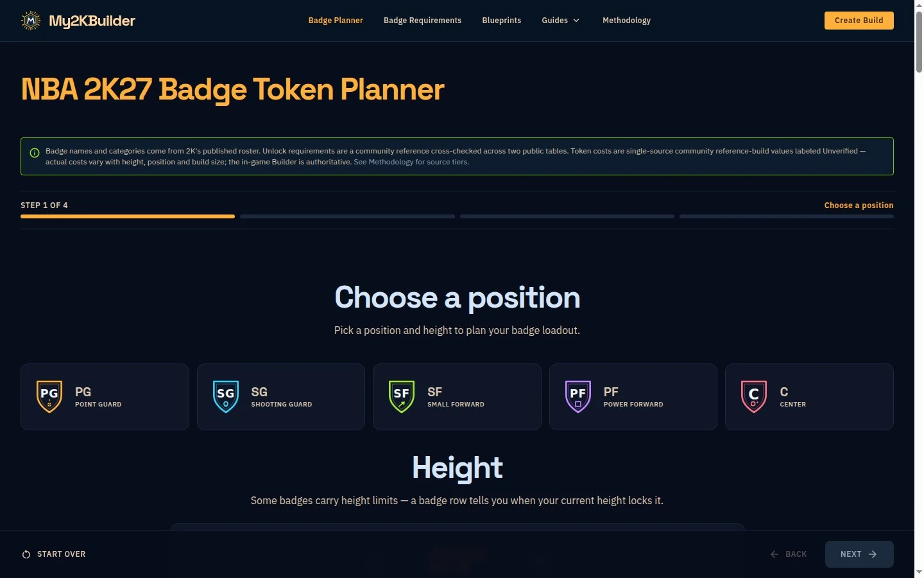The height and width of the screenshot is (578, 924).
Task: Click the My2KBuilder logo icon
Action: 31,21
